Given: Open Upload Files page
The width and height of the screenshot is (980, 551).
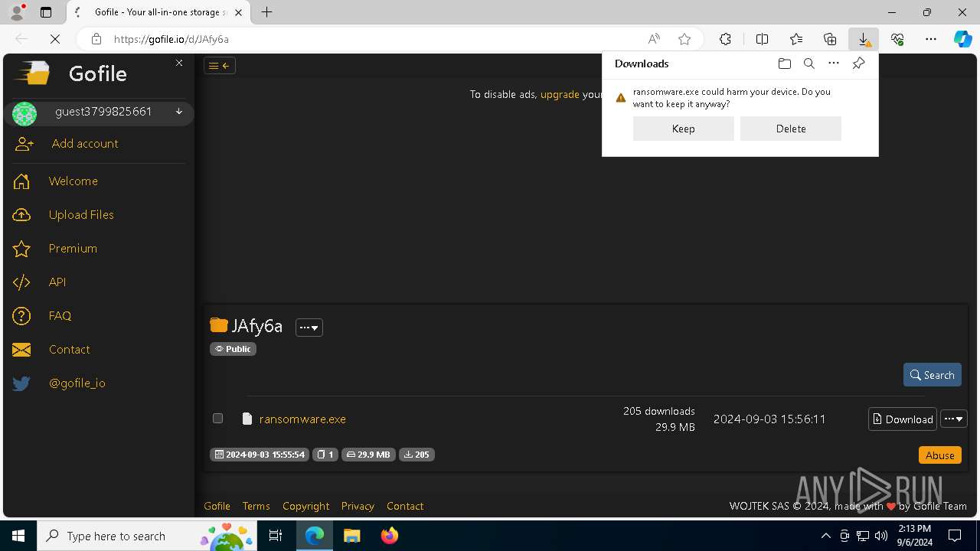Looking at the screenshot, I should [81, 214].
